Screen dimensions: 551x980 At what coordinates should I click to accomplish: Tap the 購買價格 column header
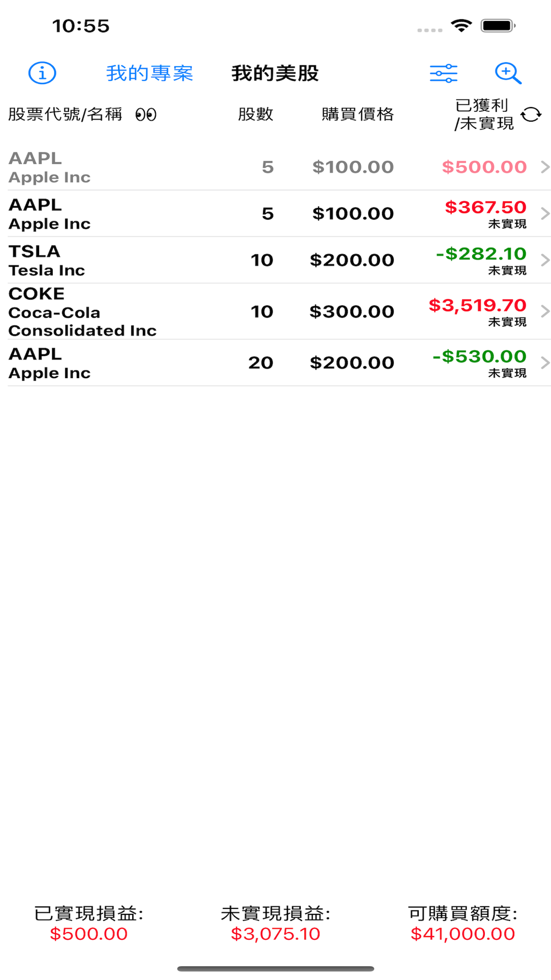pos(358,114)
